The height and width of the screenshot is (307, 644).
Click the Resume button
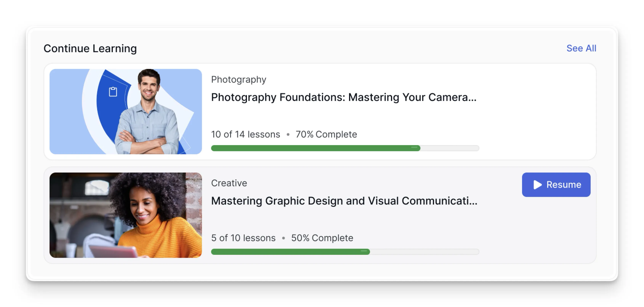click(x=556, y=185)
